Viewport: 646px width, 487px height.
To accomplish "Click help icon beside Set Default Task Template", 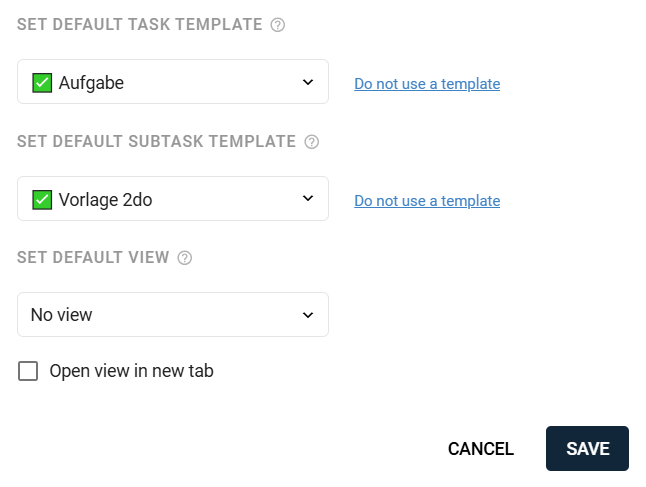I will click(278, 25).
